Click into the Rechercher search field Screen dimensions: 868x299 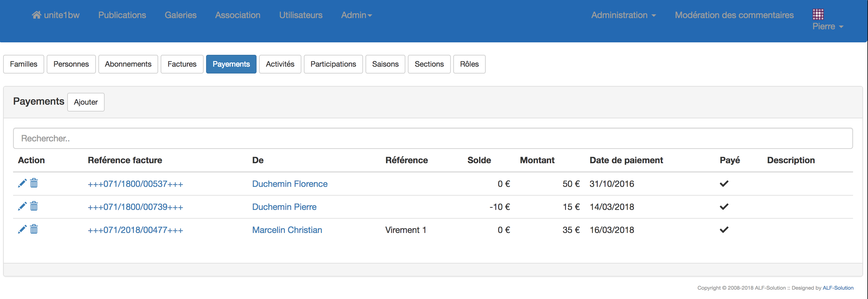tap(433, 138)
